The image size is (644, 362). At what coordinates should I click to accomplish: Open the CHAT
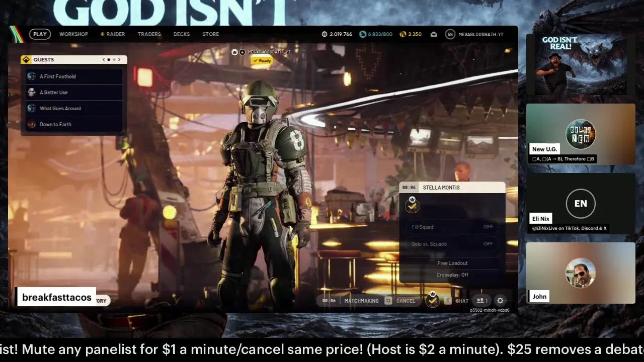click(462, 301)
